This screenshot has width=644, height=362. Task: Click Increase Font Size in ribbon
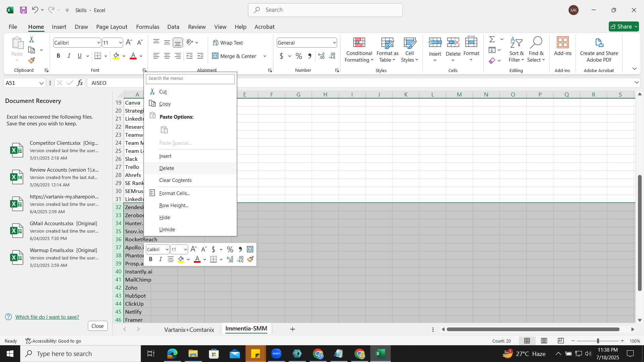(x=129, y=43)
